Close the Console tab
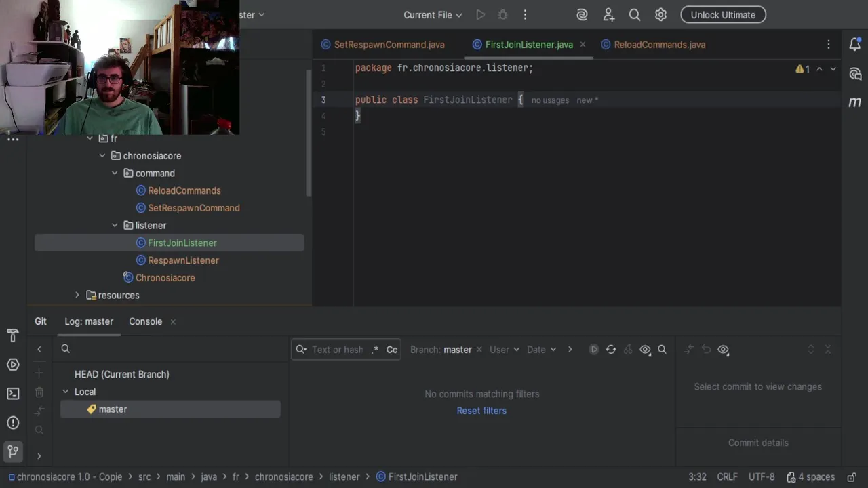Viewport: 868px width, 488px height. (x=173, y=321)
